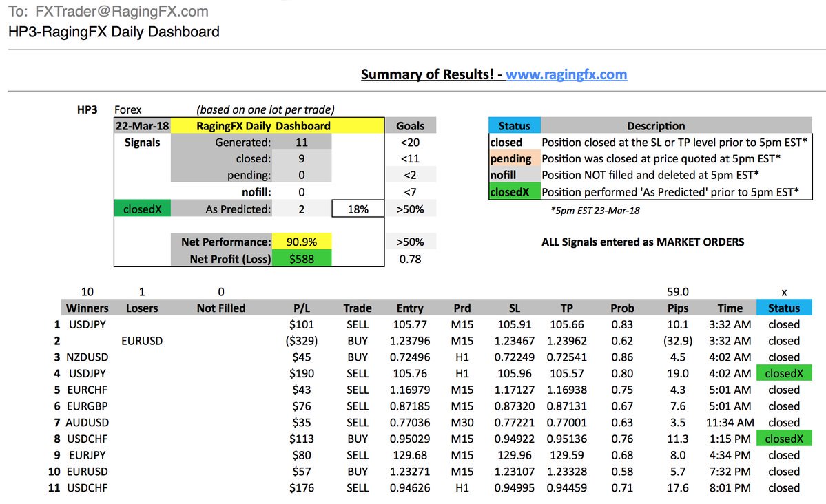Click the Net Performance 90.9% value
The image size is (826, 504).
[301, 242]
